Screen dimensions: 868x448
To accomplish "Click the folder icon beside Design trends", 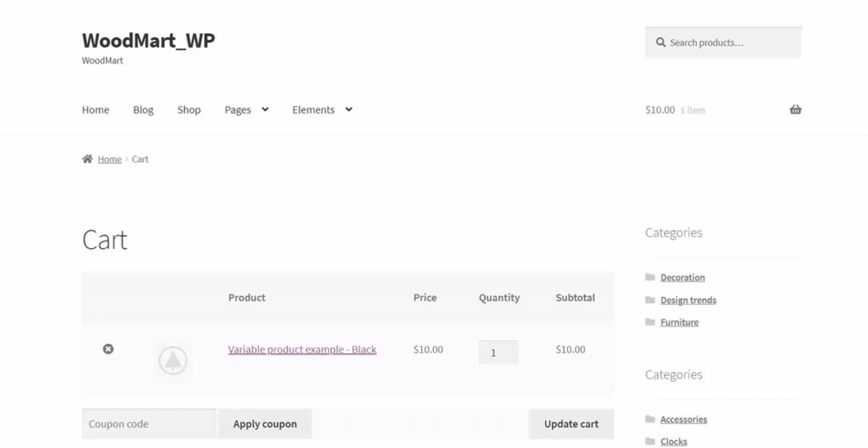I will (x=650, y=300).
